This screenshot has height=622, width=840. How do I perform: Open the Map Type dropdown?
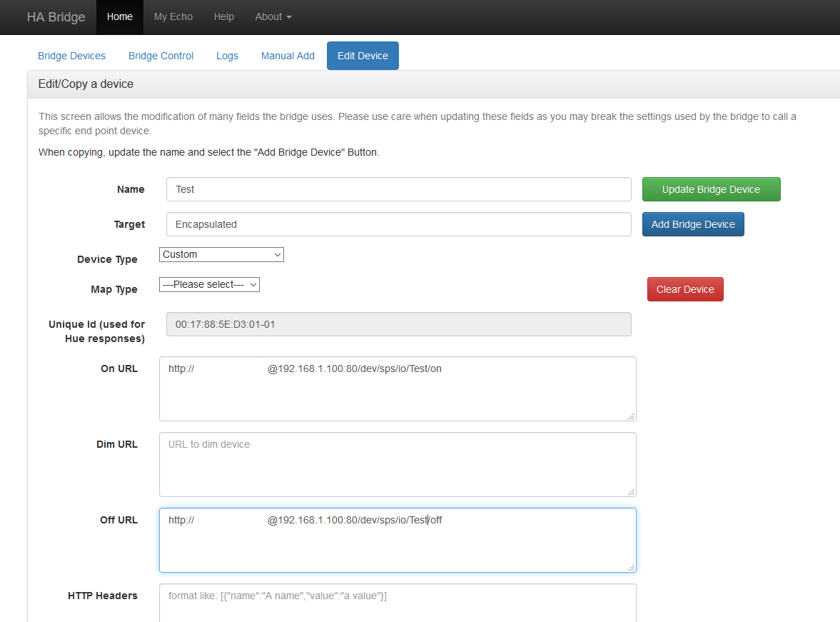tap(209, 284)
